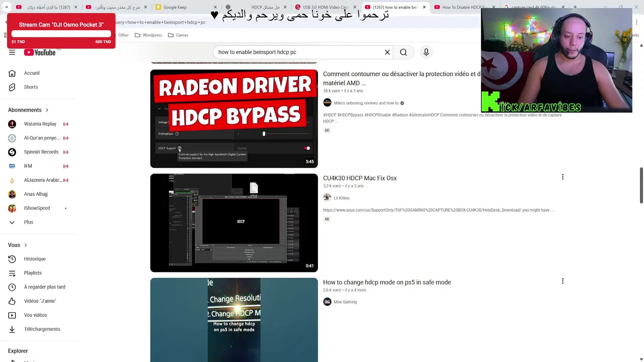Switch to USB 3.0 HDMI Video Cap tab
644x362 pixels.
tap(326, 7)
